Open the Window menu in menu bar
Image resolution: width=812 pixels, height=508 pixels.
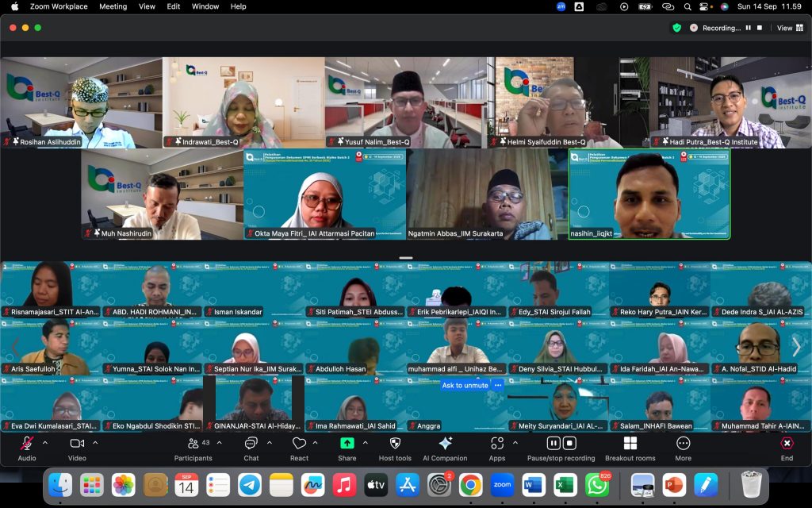click(205, 6)
